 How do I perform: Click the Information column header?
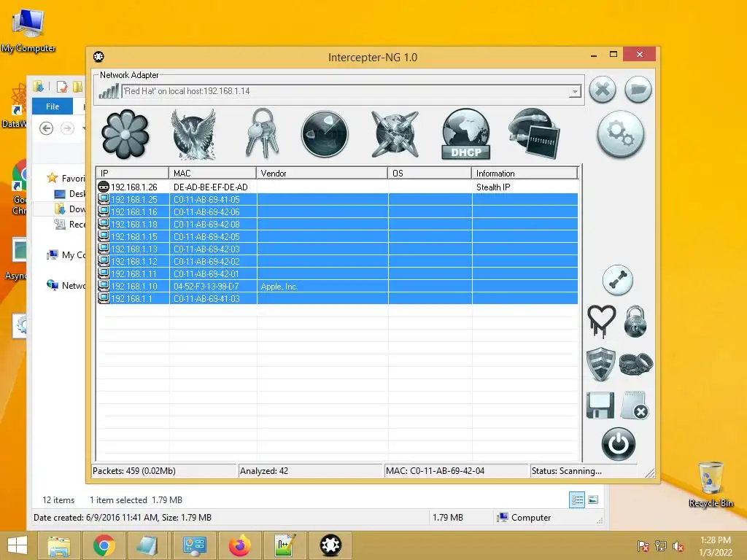coord(525,174)
